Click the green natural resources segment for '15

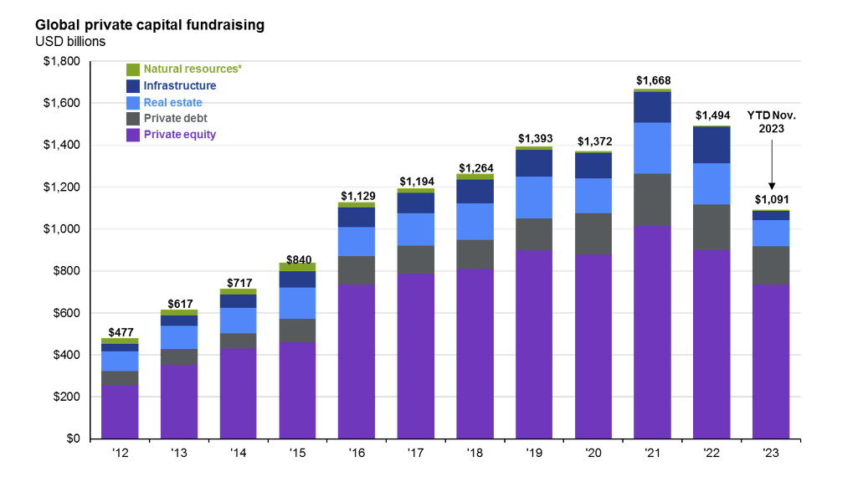(297, 267)
